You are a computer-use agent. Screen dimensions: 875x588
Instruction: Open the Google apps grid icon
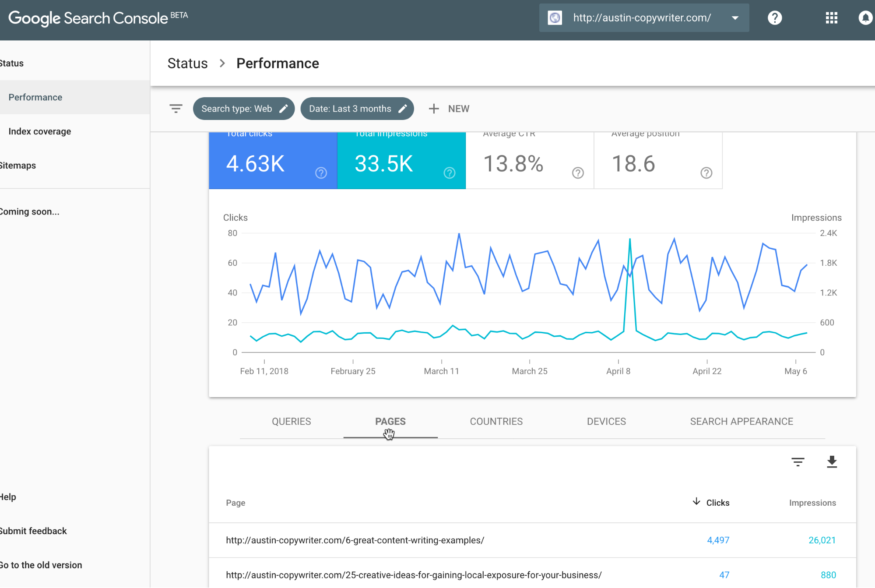831,18
